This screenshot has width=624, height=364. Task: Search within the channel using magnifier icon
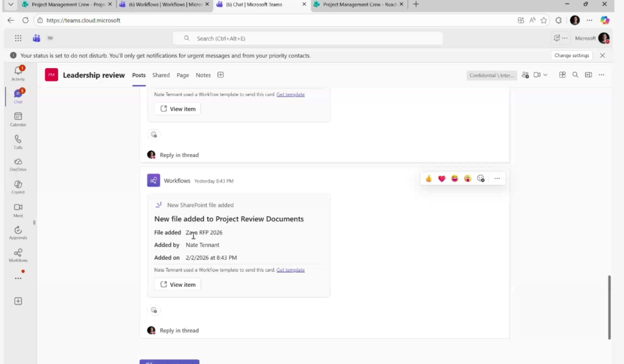click(x=575, y=75)
